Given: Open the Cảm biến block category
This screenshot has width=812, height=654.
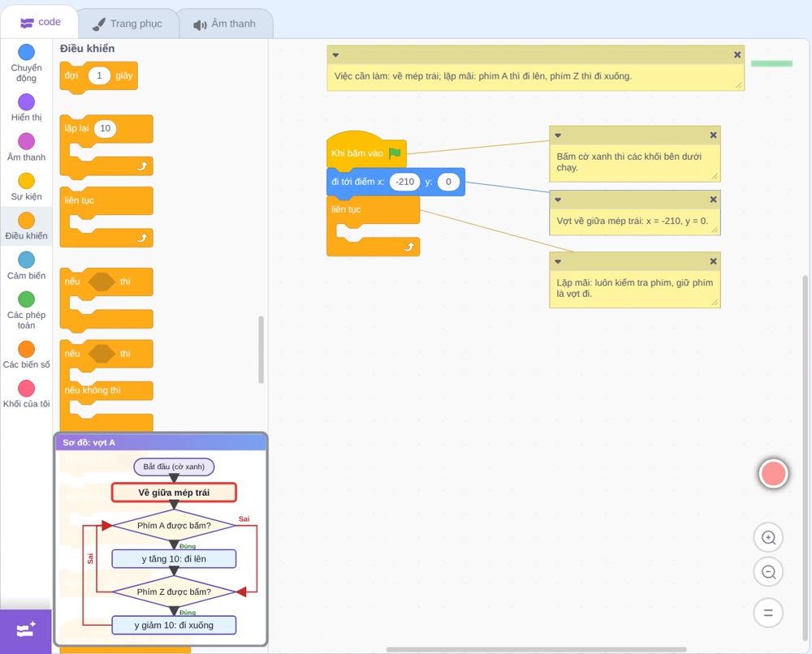Looking at the screenshot, I should click(27, 265).
